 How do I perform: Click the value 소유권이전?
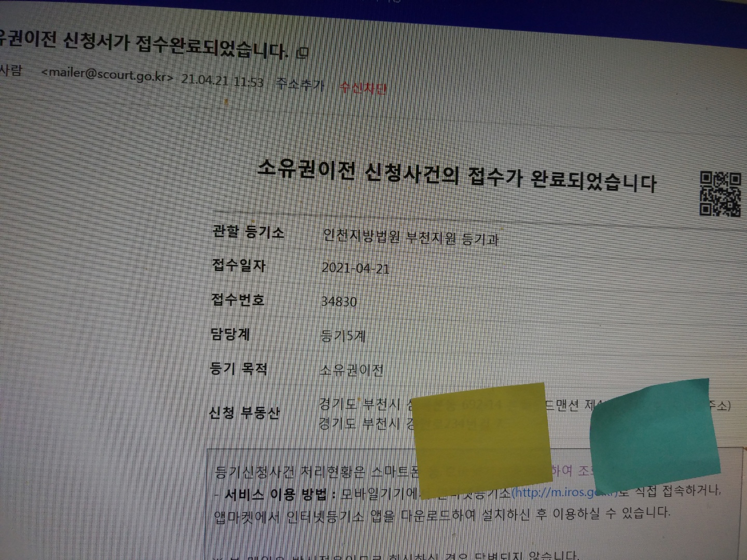point(351,370)
